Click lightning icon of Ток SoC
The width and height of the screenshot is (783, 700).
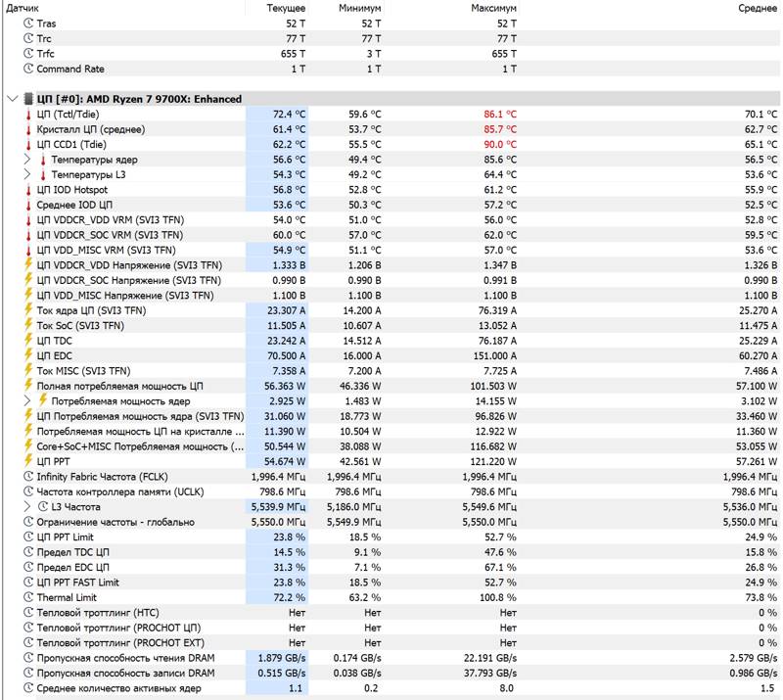tap(28, 325)
